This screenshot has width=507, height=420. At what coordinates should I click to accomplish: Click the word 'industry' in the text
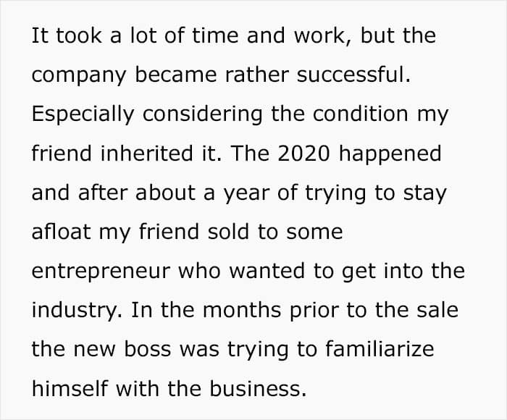75,311
